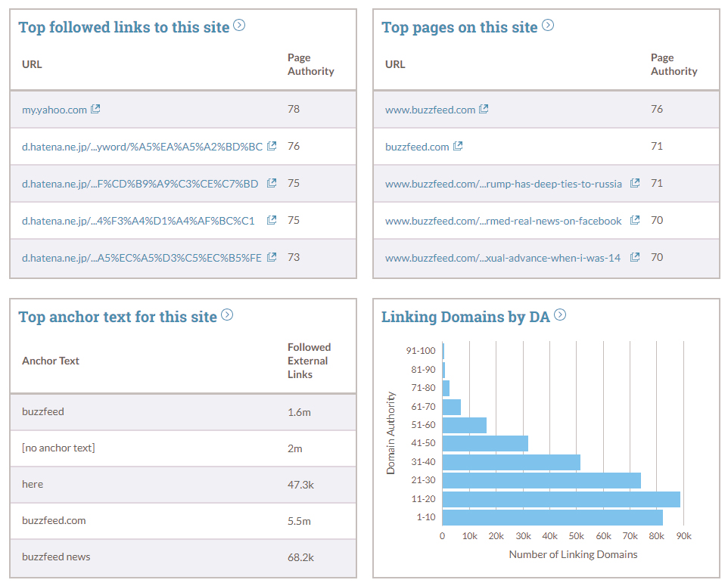
Task: Click the Domain Authority axis label
Action: point(391,433)
